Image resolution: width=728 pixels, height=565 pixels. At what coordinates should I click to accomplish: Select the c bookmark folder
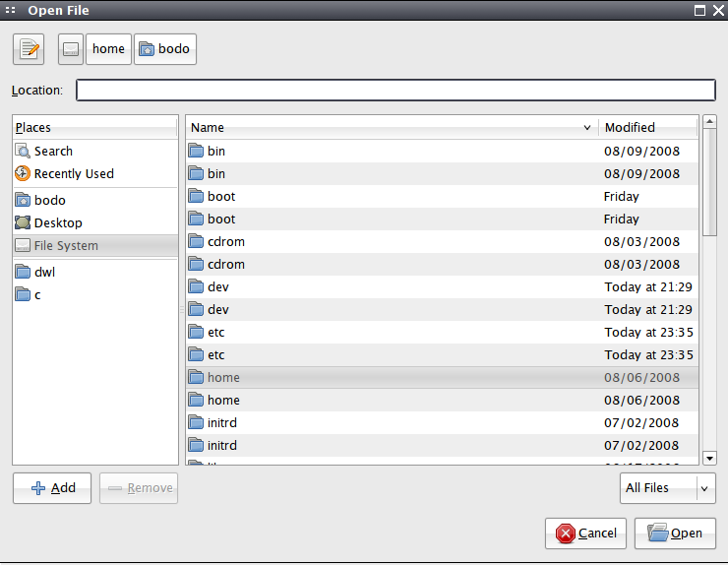(37, 295)
